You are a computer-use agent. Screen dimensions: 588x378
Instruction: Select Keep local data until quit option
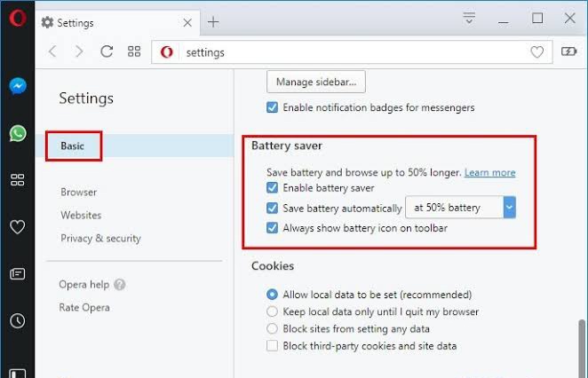pyautogui.click(x=273, y=311)
